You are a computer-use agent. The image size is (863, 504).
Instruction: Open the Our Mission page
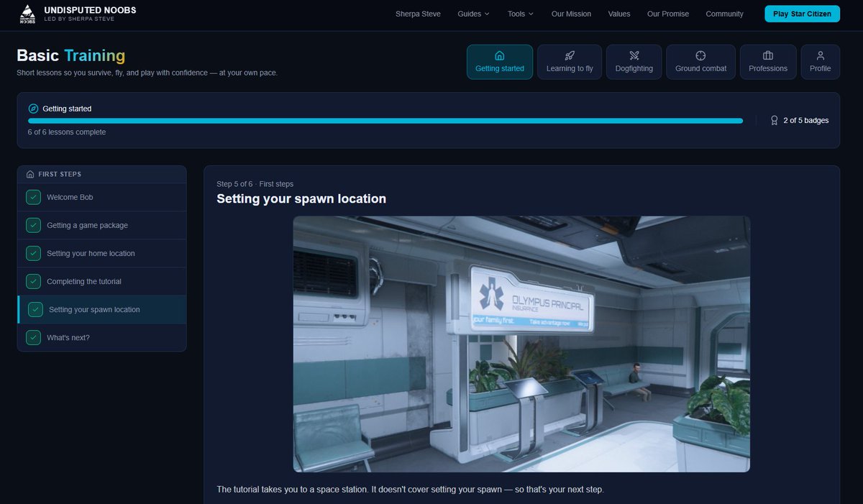tap(571, 14)
